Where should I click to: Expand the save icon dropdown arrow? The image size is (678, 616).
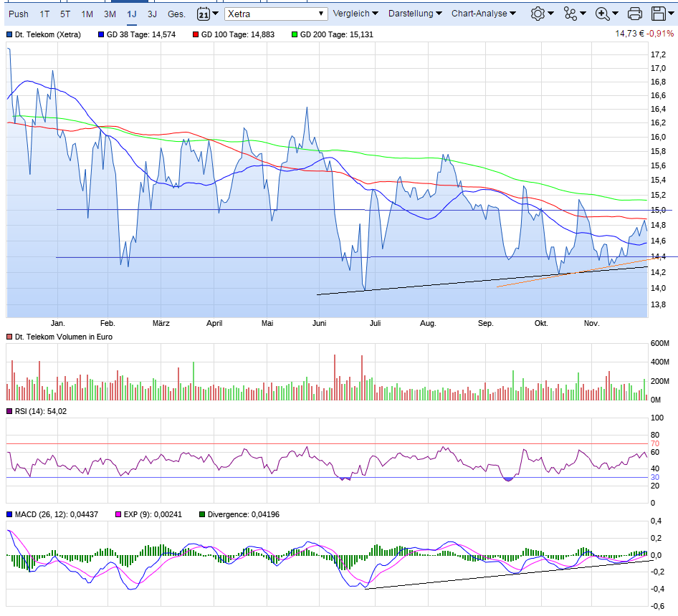tap(671, 14)
